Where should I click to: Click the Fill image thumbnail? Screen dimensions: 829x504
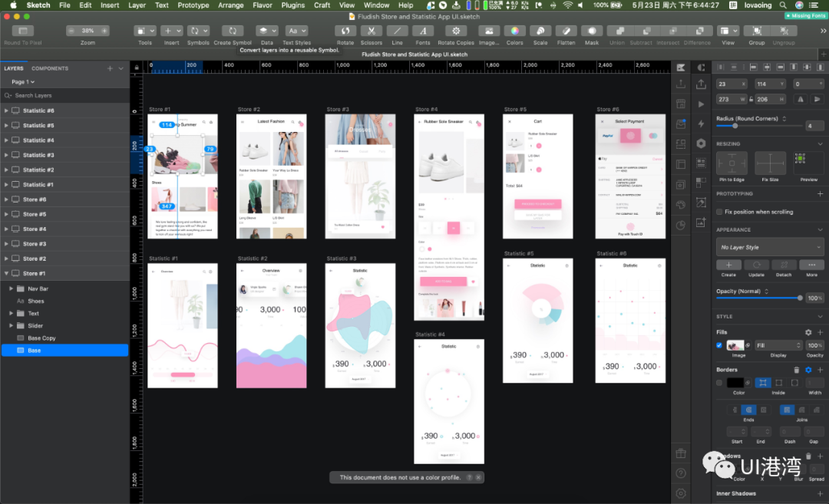[x=735, y=345]
